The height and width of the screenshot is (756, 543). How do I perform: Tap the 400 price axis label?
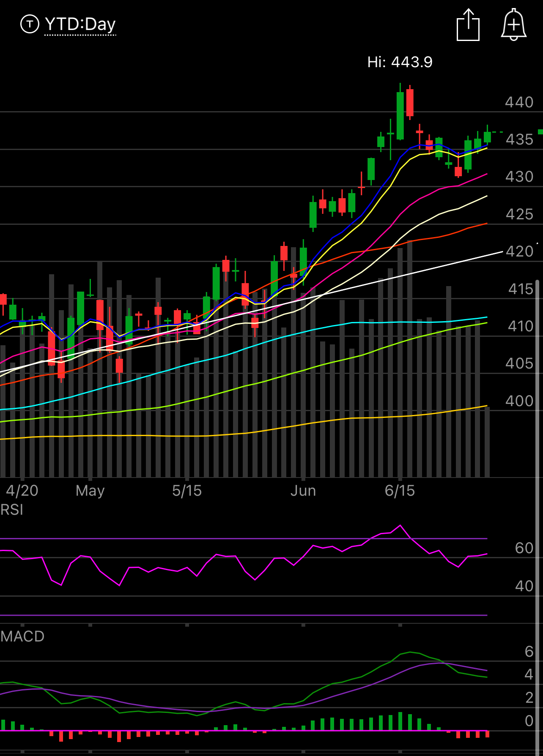(520, 401)
